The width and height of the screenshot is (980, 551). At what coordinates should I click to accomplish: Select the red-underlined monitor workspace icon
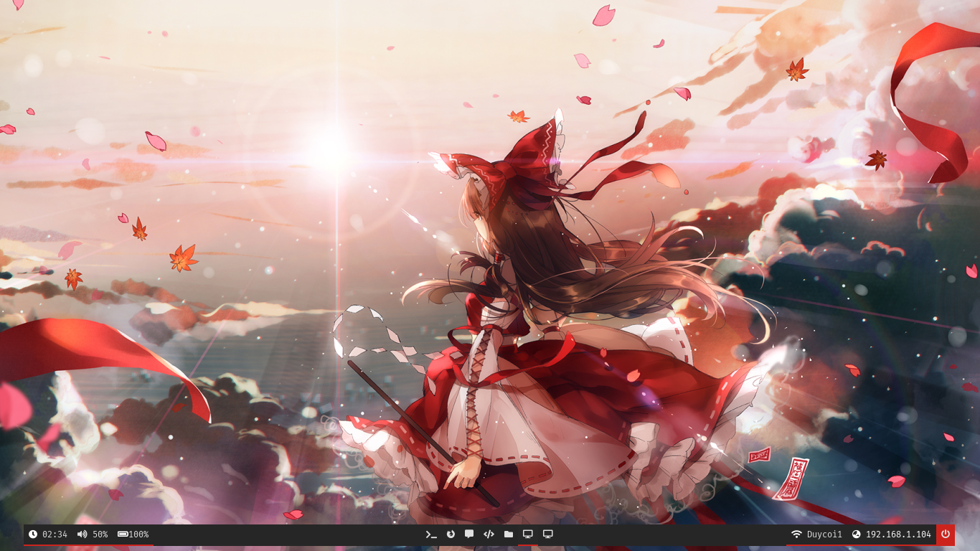point(528,534)
